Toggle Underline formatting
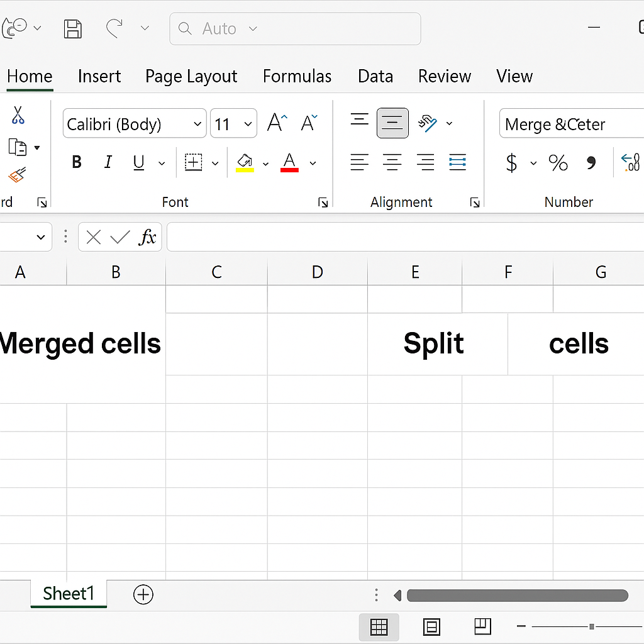644x644 pixels. [139, 163]
